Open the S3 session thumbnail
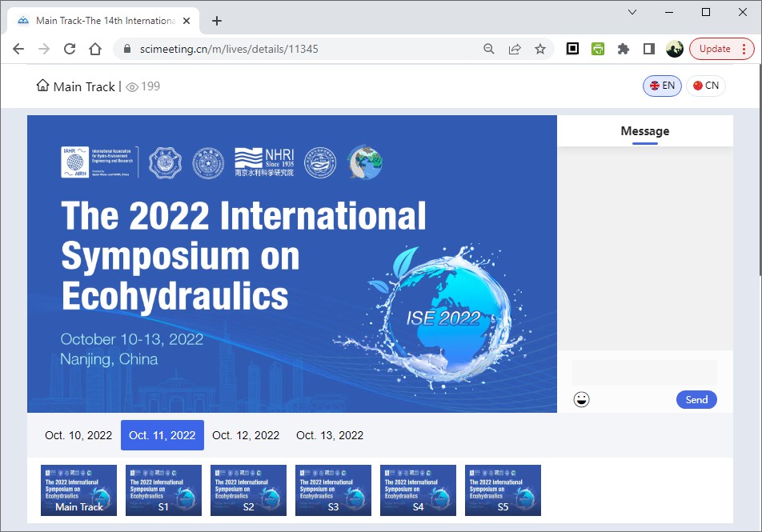 (333, 490)
